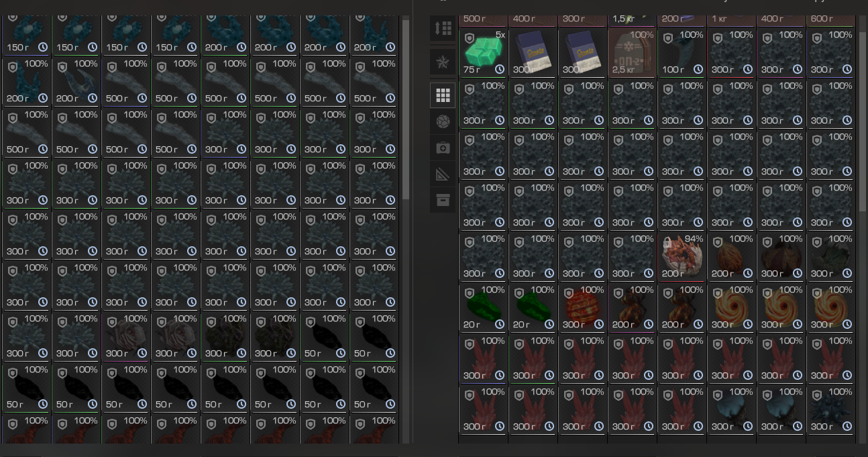This screenshot has width=868, height=457.
Task: Click shield icon on red glowing orb
Action: point(569,293)
